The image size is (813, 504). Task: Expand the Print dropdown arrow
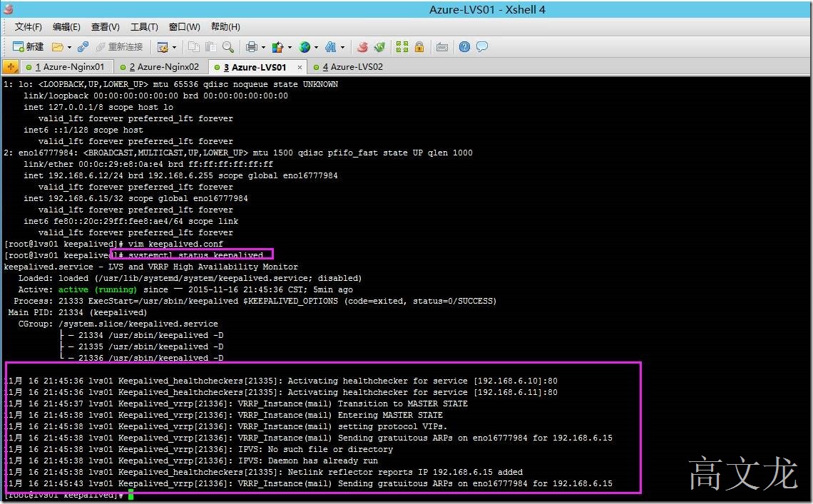coord(263,47)
